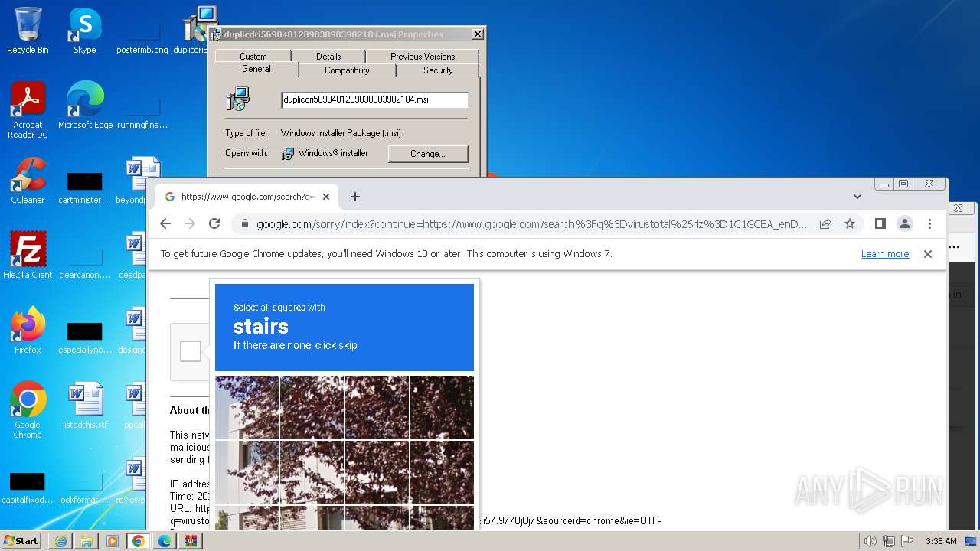Open Internet Explorer from taskbar
Viewport: 980px width, 551px height.
(60, 541)
